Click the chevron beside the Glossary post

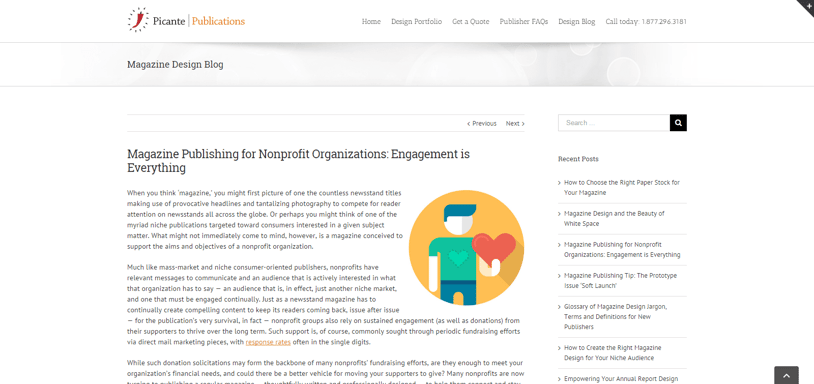pos(560,307)
